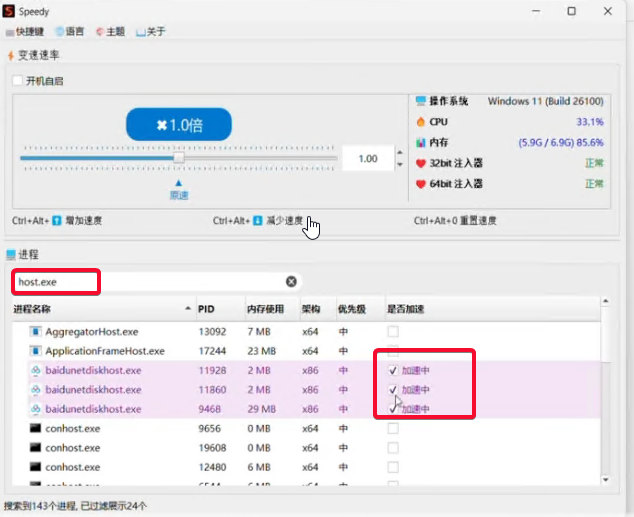
Task: Clear the process search box text
Action: click(x=291, y=282)
